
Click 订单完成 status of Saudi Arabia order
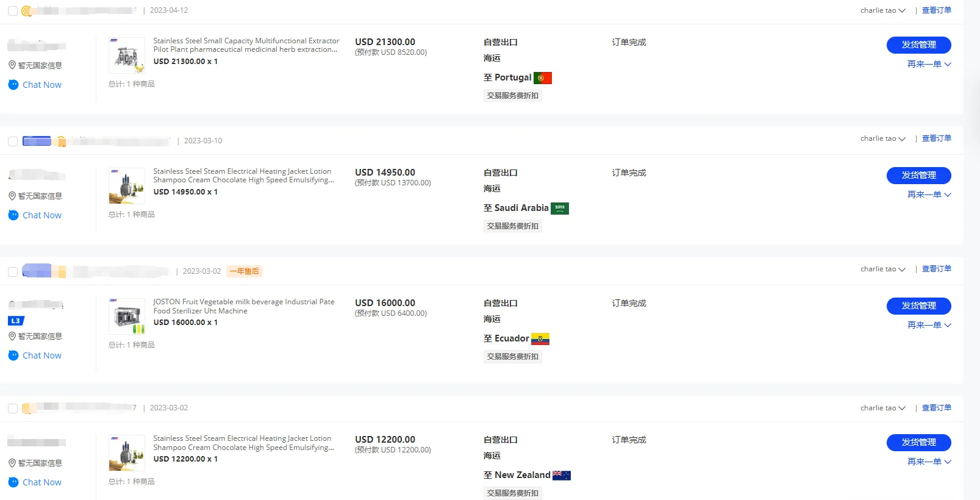[629, 173]
